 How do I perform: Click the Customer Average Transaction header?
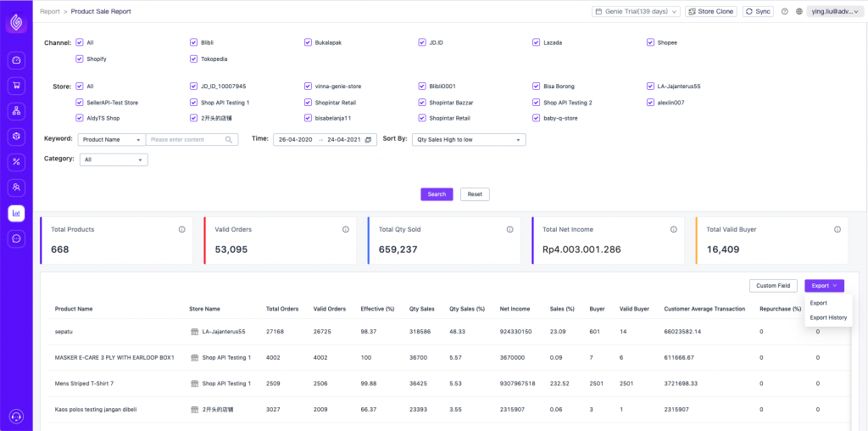tap(704, 309)
